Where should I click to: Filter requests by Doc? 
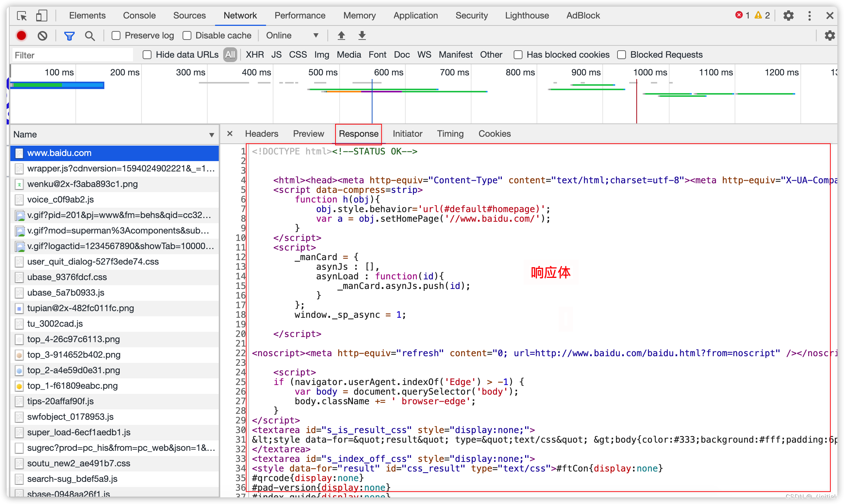tap(402, 55)
